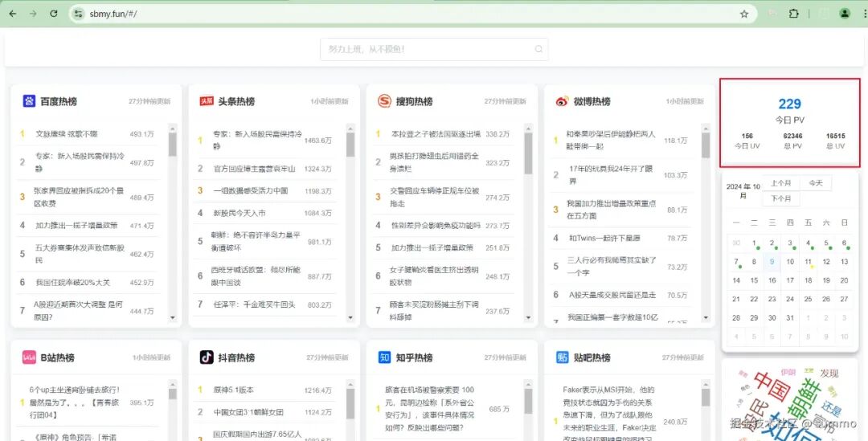
Task: Bookmark this page with the star icon
Action: [x=744, y=14]
